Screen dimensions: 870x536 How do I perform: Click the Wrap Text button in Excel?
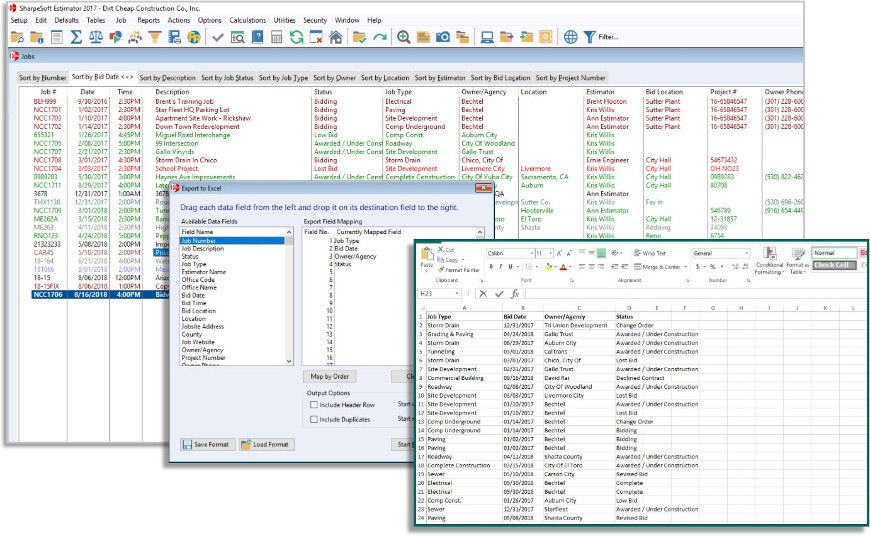pyautogui.click(x=649, y=253)
